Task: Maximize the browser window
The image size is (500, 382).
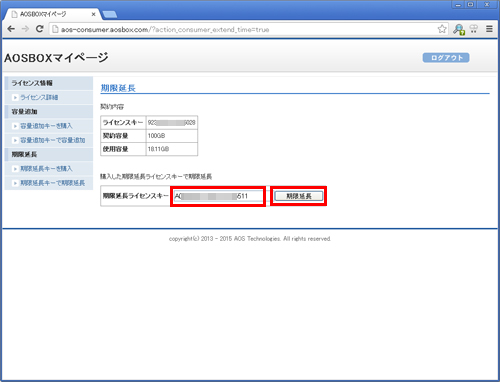Action: point(470,5)
